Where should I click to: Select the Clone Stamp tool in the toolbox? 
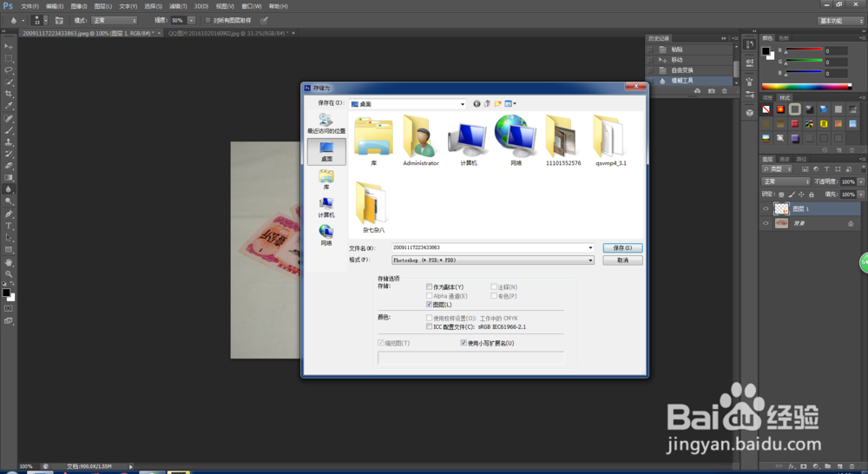9,142
